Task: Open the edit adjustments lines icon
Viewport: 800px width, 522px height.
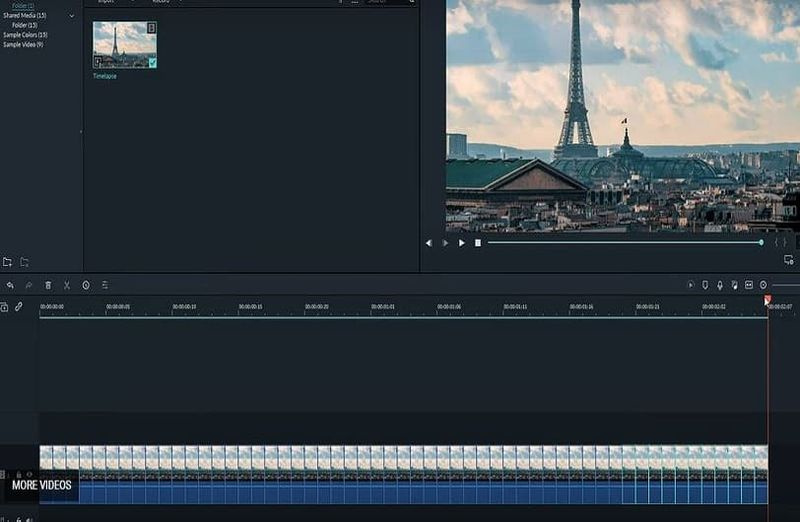Action: [105, 285]
